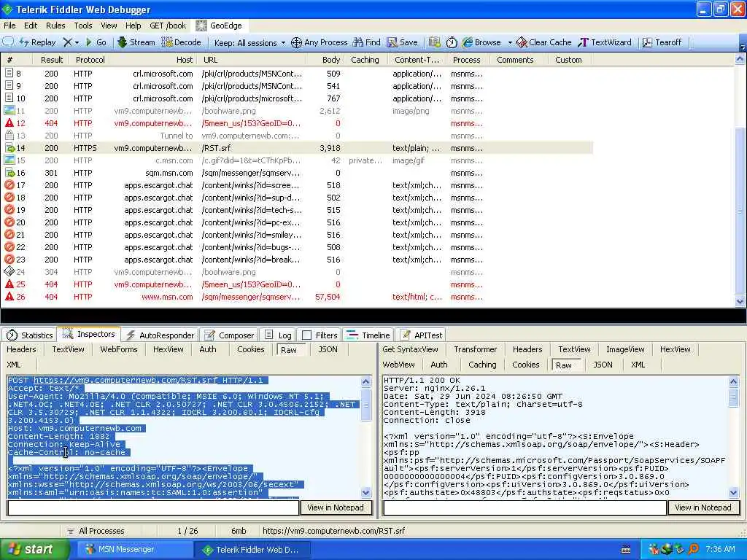Click the Save toolbar button
Screen dimensions: 747x560
[402, 42]
